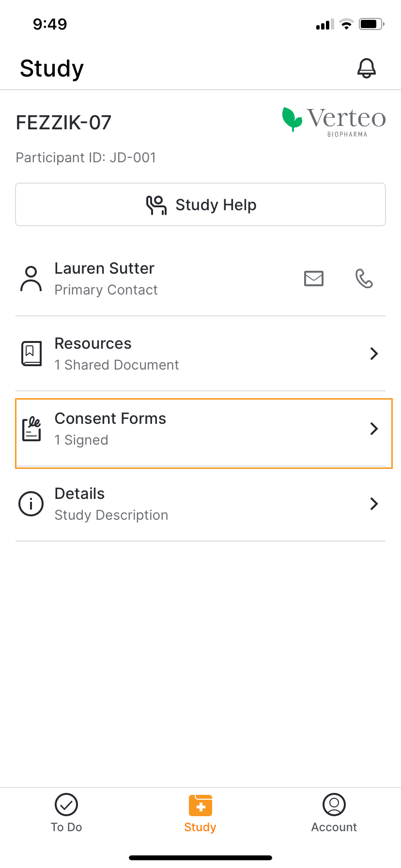Email Lauren Sutter via envelope icon
Image resolution: width=401 pixels, height=868 pixels.
(x=314, y=279)
